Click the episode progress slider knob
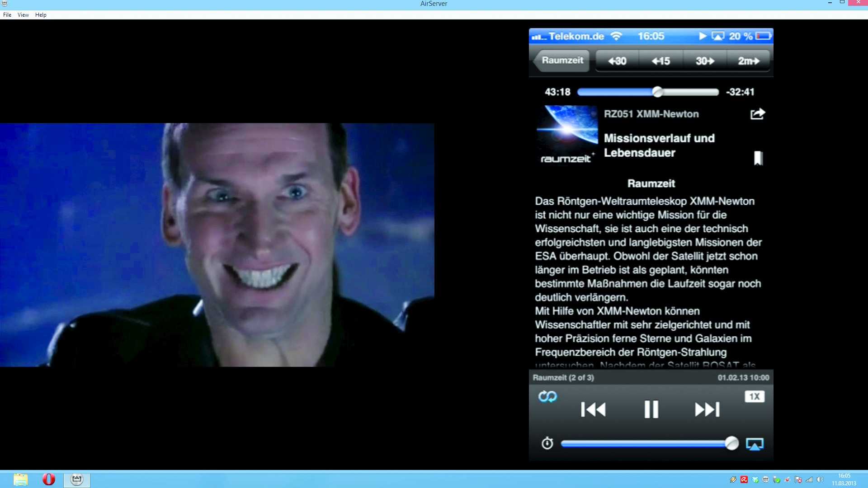 click(x=658, y=92)
